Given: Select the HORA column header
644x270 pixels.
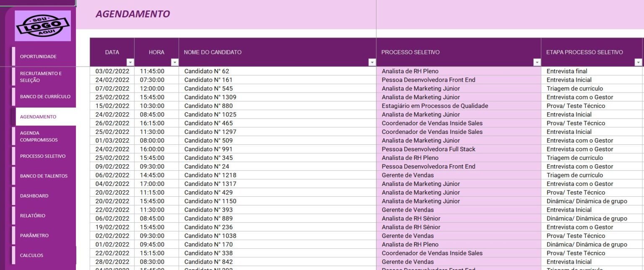Looking at the screenshot, I should click(156, 52).
